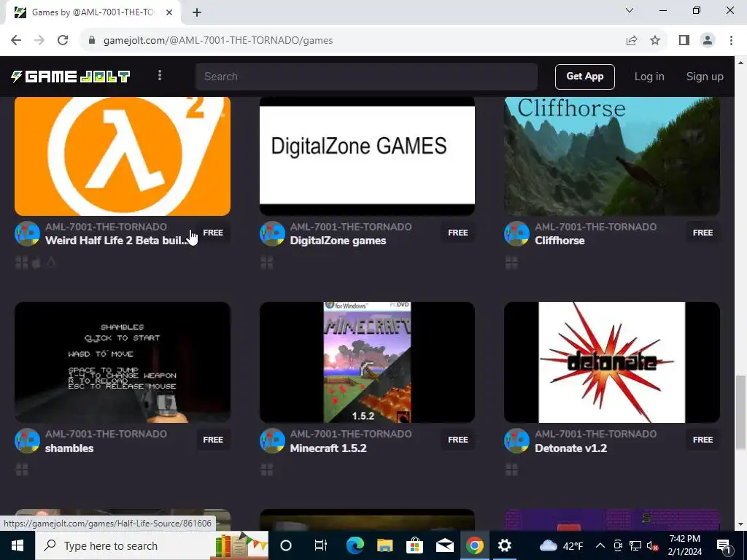Click the page vertical scrollbar thumb
This screenshot has width=747, height=560.
click(740, 412)
